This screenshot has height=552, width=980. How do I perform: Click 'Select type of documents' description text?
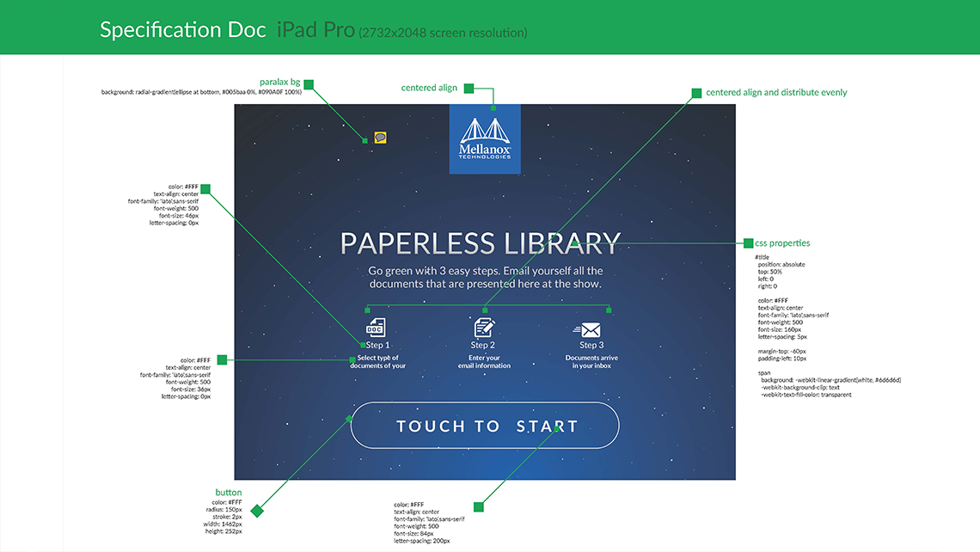click(x=377, y=362)
